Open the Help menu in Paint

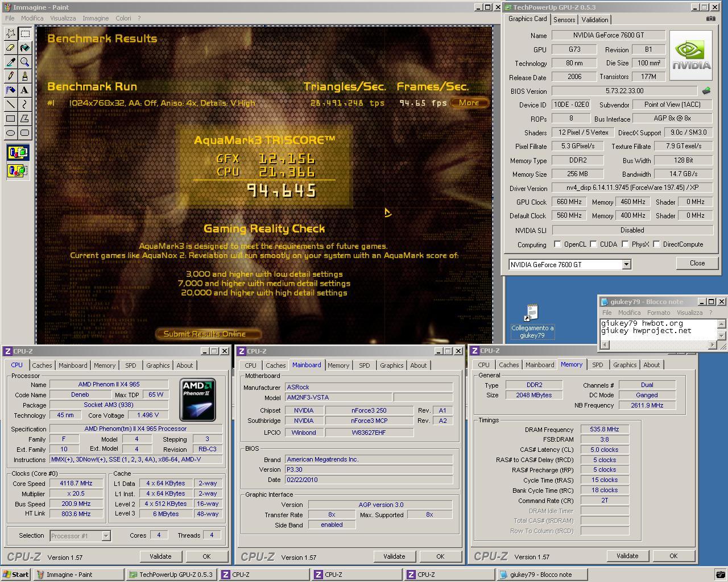click(139, 18)
